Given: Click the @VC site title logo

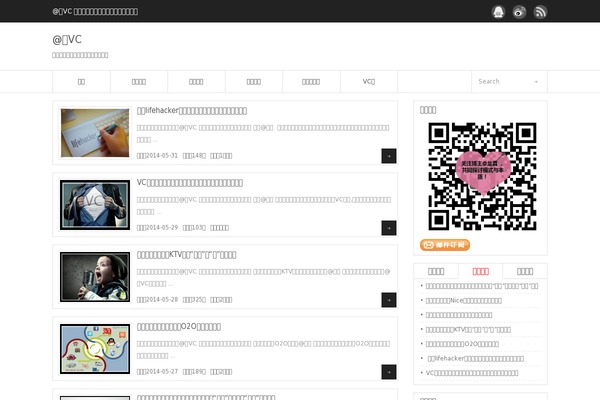Looking at the screenshot, I should click(67, 39).
